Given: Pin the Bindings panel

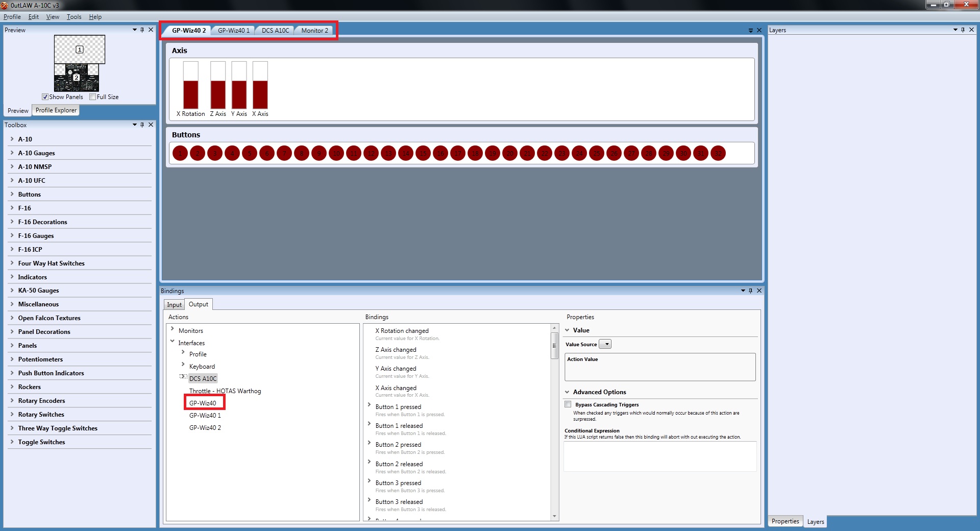Looking at the screenshot, I should 751,291.
